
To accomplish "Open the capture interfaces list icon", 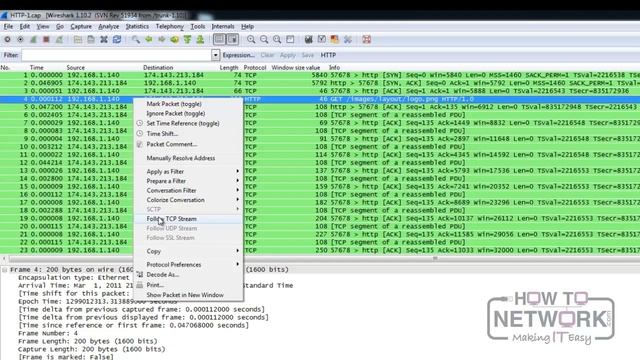I will pos(7,40).
